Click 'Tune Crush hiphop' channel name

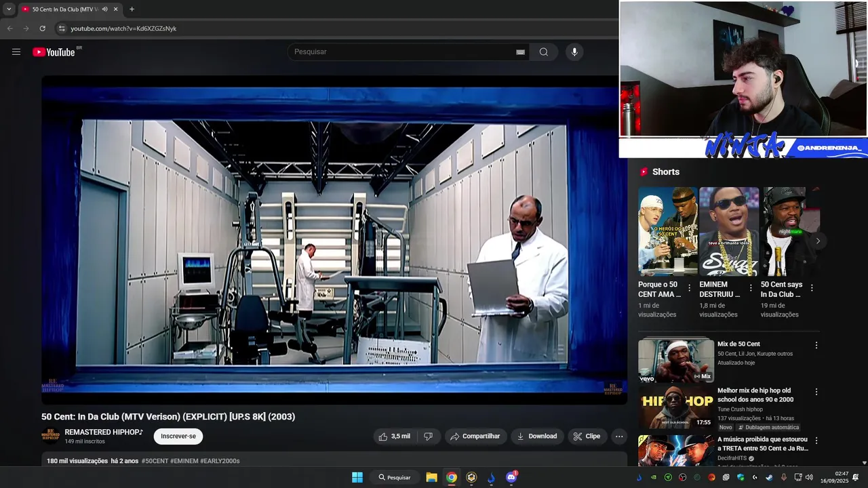point(740,409)
